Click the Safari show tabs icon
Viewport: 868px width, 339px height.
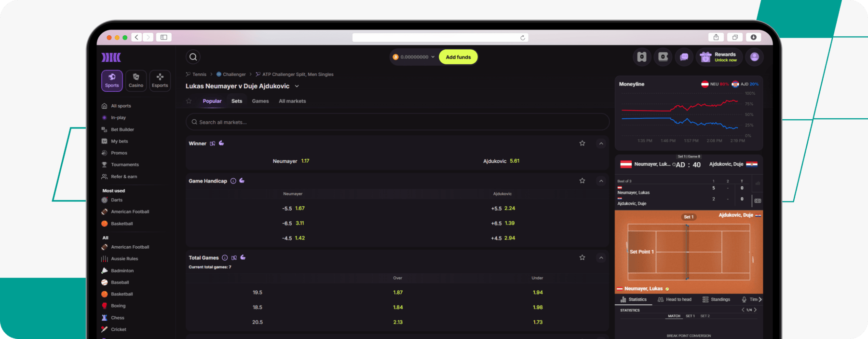[x=735, y=37]
